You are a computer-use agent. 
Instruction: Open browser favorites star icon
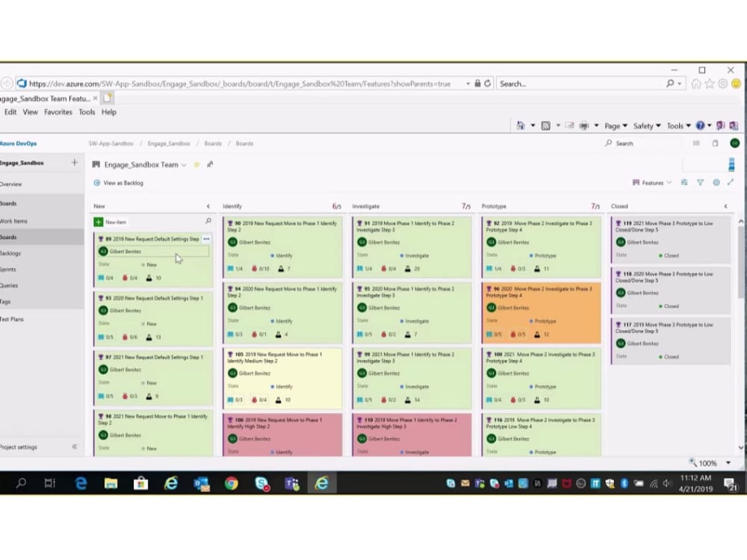pyautogui.click(x=710, y=84)
